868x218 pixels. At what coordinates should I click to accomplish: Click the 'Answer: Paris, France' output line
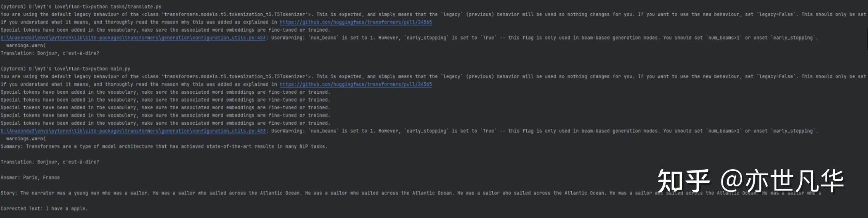[x=30, y=178]
